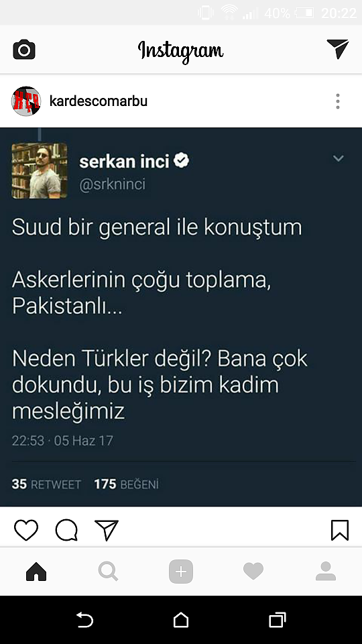Tap kardescomarbu profile picture
This screenshot has height=644, width=362.
point(26,101)
